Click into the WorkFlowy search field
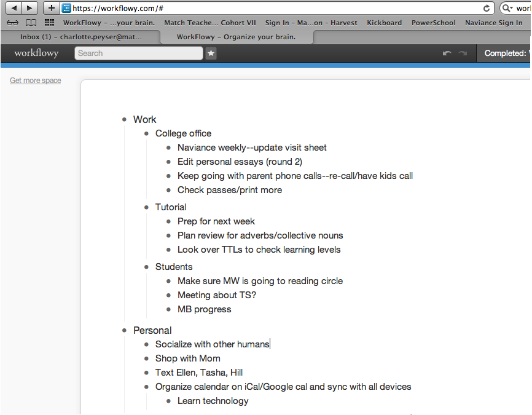The image size is (532, 415). (138, 53)
